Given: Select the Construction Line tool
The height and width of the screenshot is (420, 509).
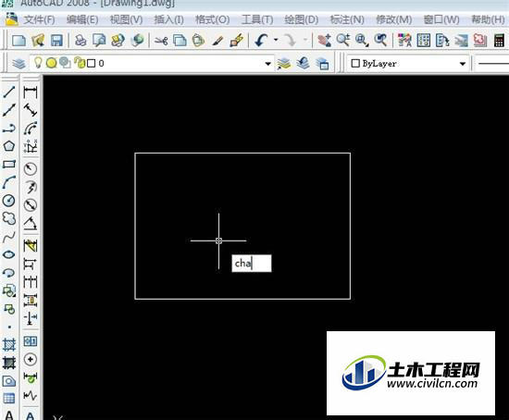Looking at the screenshot, I should click(9, 110).
